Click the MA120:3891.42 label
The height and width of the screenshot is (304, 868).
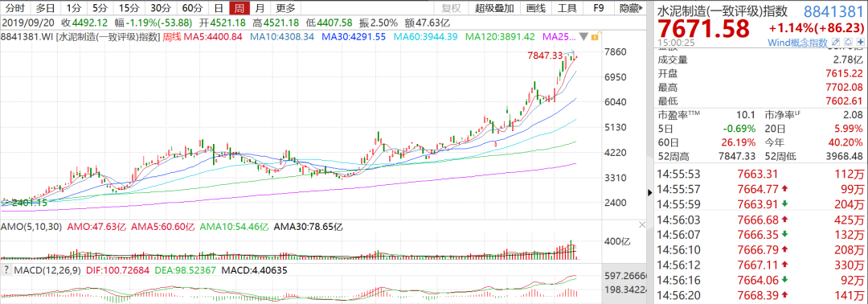501,37
